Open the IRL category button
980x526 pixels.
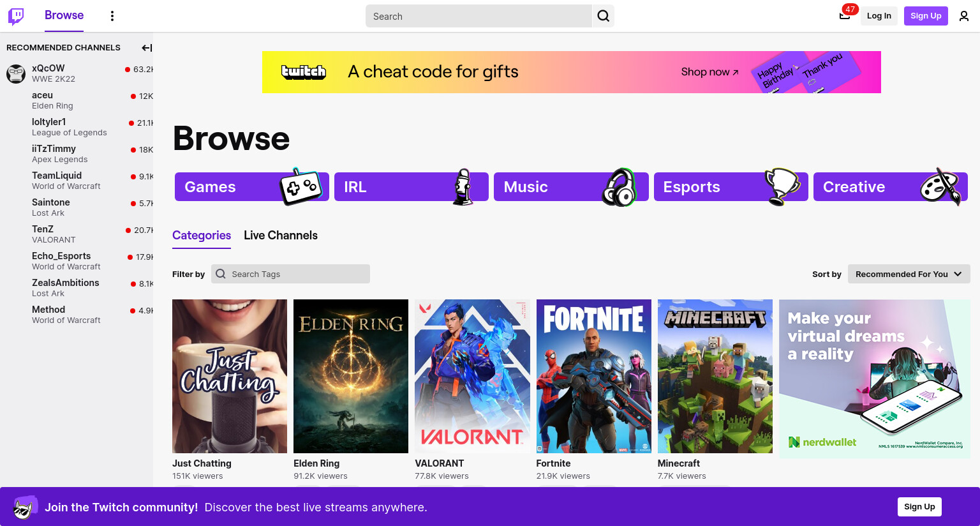tap(412, 187)
